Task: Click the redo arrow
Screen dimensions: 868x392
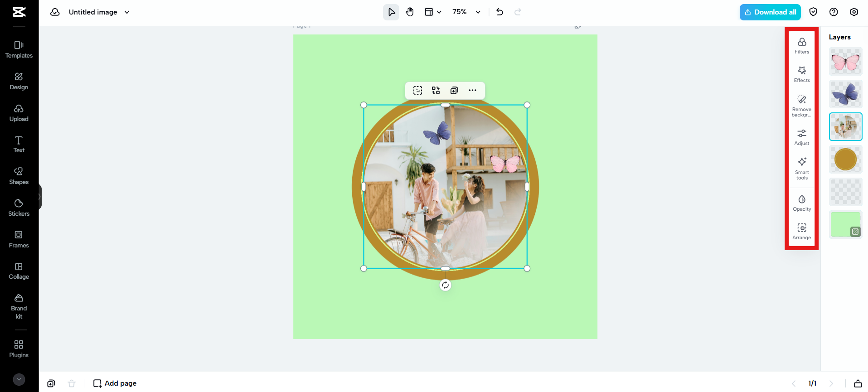Action: click(518, 12)
